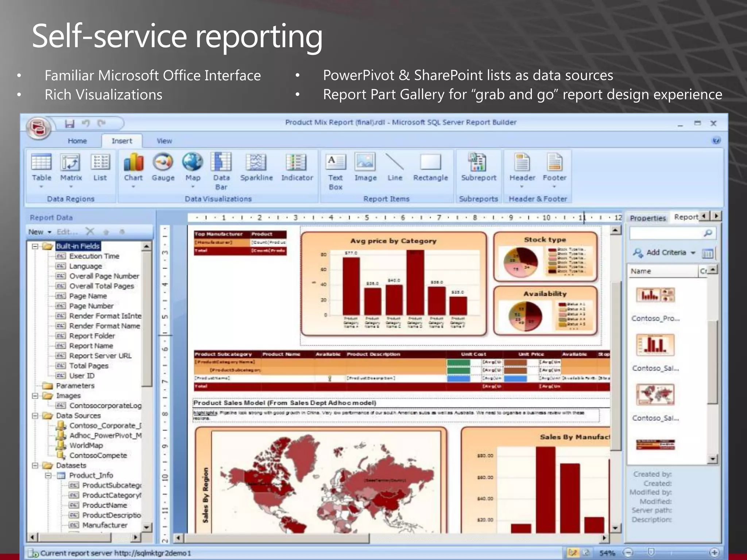Switch to the Home ribbon tab
This screenshot has width=747, height=560.
[x=77, y=141]
